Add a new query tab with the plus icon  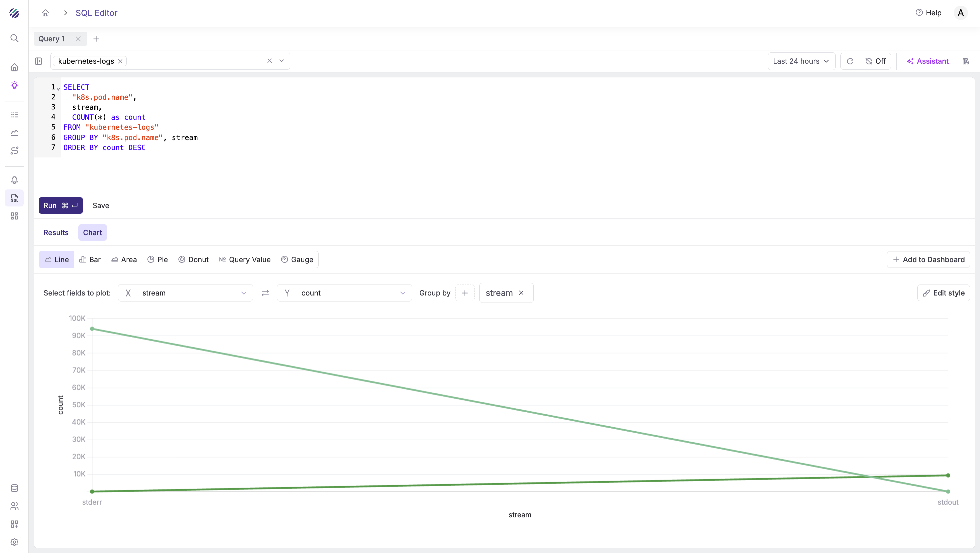tap(96, 39)
